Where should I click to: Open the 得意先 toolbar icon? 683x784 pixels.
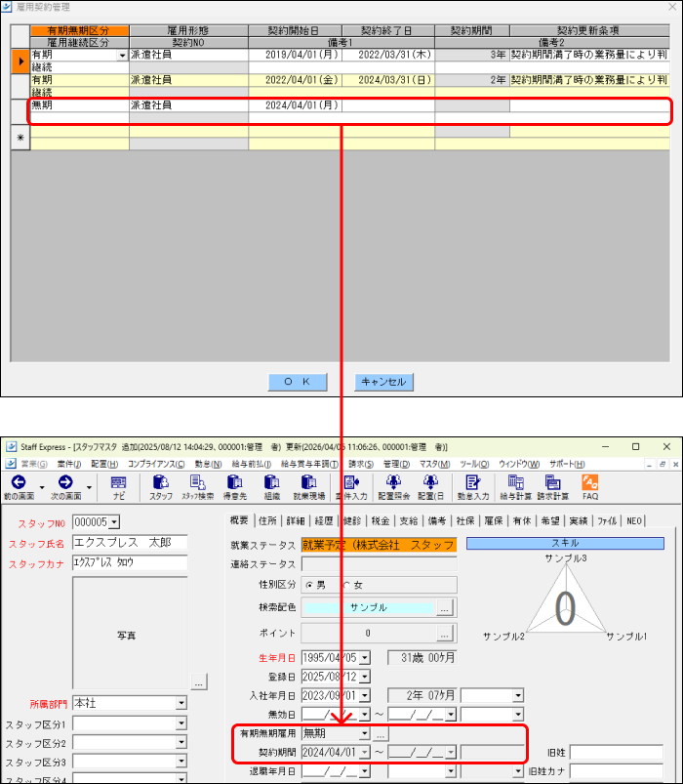[x=235, y=487]
